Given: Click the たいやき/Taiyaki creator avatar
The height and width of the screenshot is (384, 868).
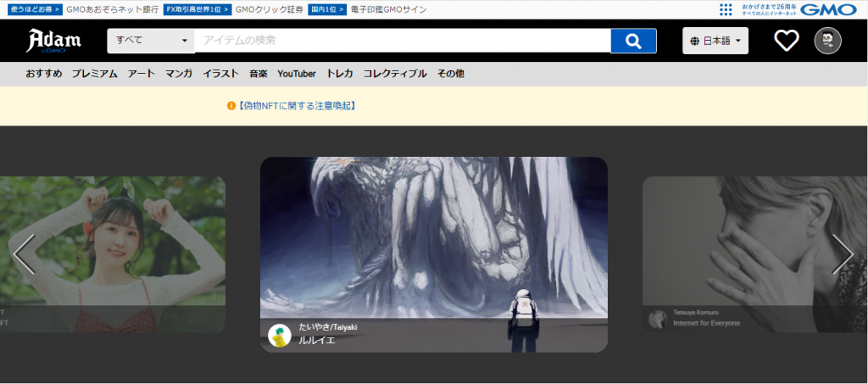Looking at the screenshot, I should (x=280, y=335).
